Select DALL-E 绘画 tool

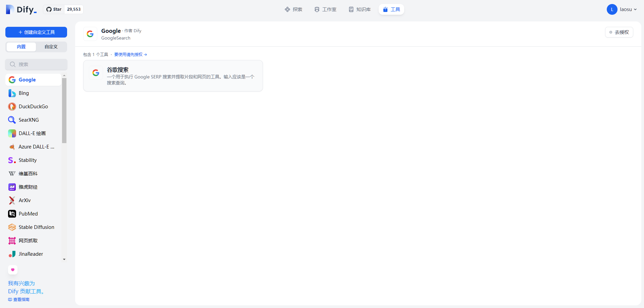pyautogui.click(x=34, y=133)
